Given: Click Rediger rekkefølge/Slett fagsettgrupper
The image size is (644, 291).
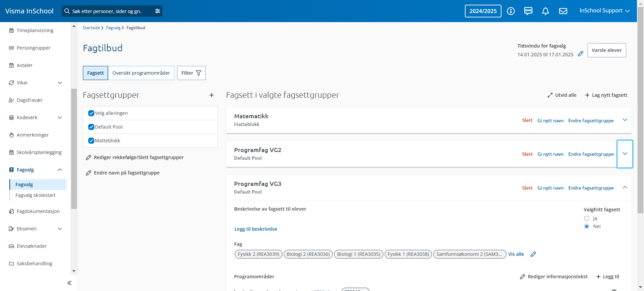Looking at the screenshot, I should pyautogui.click(x=135, y=157).
